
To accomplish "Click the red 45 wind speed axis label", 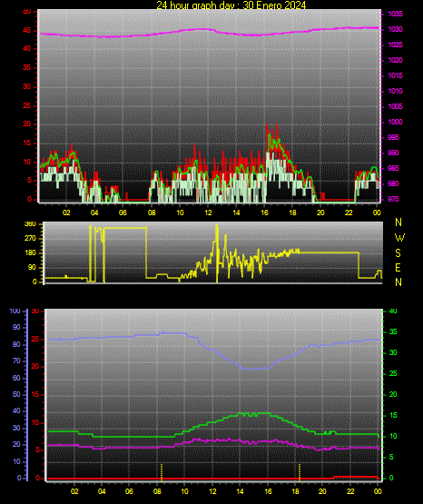I will [x=27, y=31].
